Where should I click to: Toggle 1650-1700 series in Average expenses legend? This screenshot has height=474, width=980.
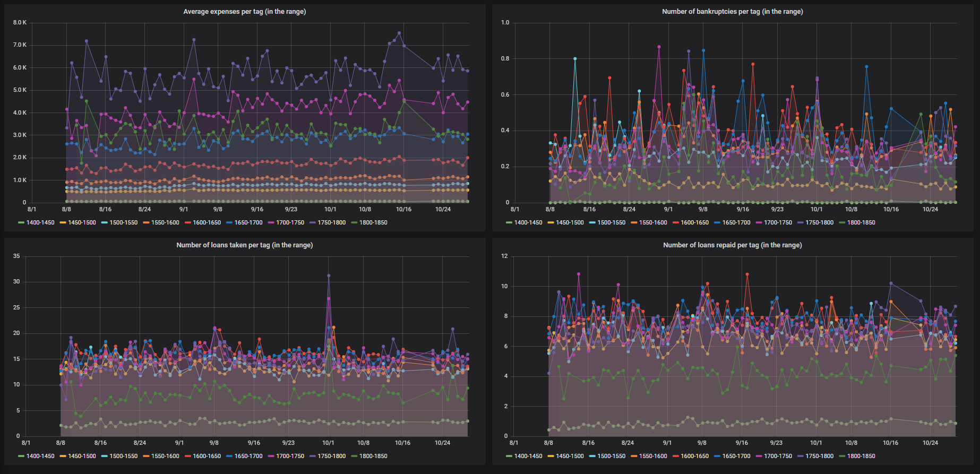pyautogui.click(x=244, y=222)
